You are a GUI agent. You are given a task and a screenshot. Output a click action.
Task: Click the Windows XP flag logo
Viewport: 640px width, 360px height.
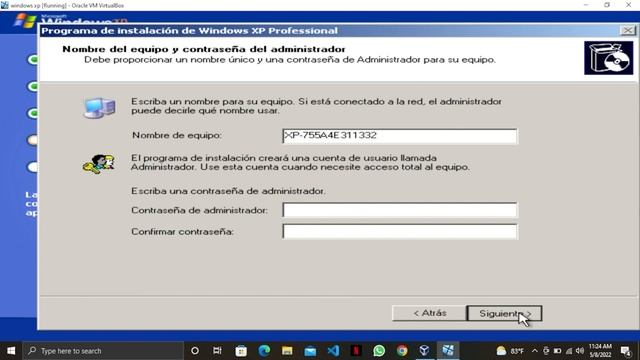pos(24,20)
